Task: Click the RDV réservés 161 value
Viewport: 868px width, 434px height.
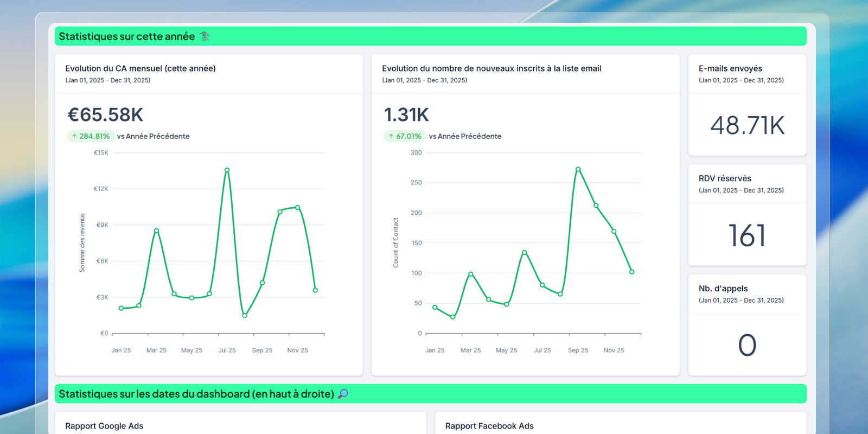Action: pyautogui.click(x=748, y=235)
